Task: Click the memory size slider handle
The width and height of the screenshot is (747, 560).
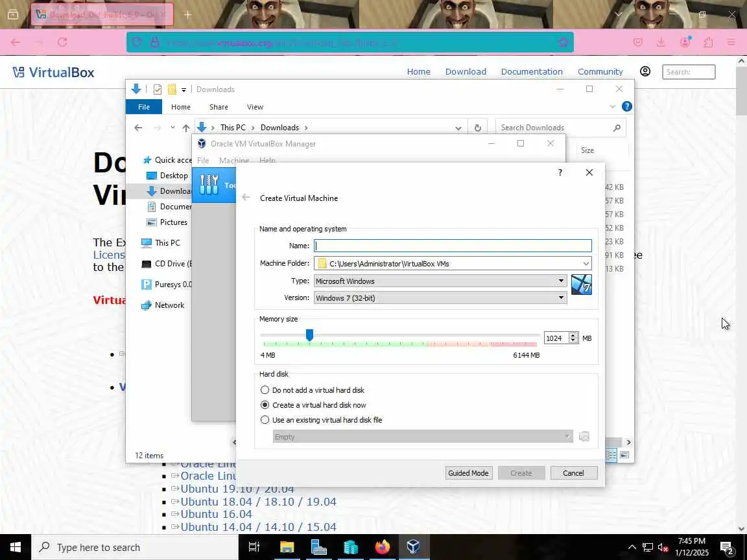Action: pyautogui.click(x=310, y=335)
